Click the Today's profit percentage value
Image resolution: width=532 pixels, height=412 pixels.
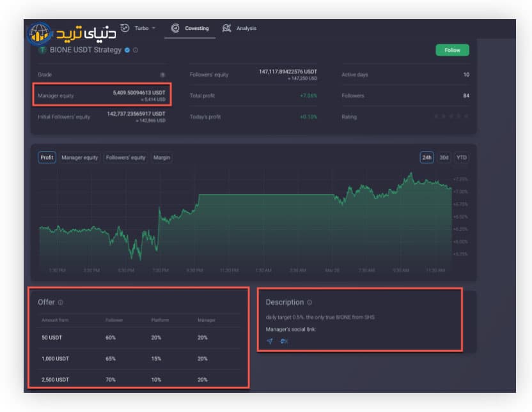coord(308,117)
